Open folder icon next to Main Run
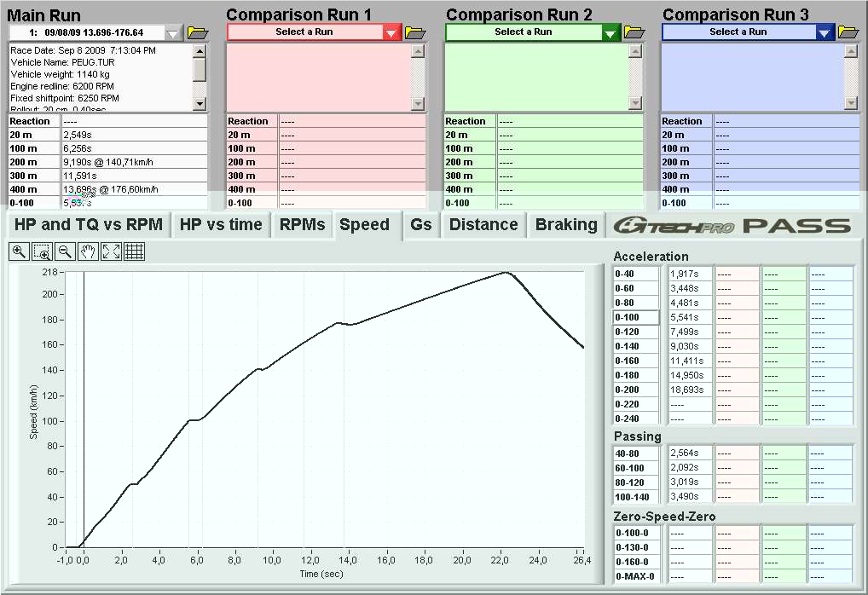Viewport: 868px width, 595px height. point(198,32)
